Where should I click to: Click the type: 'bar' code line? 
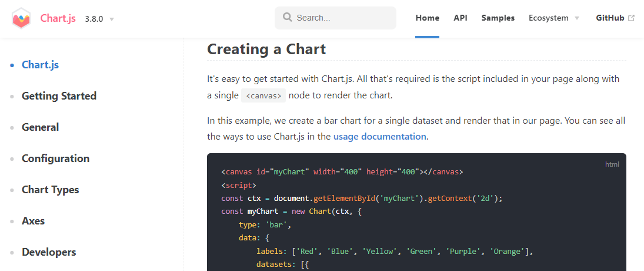click(265, 224)
